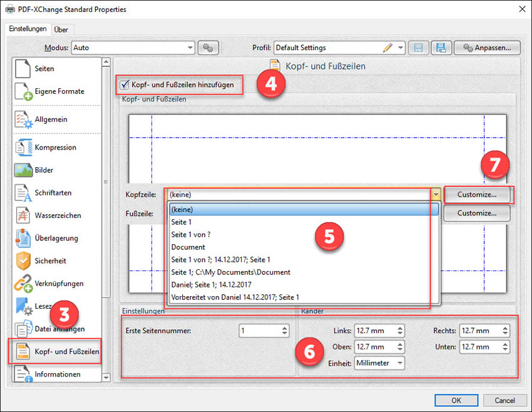Close the PDF-XChange Standard Properties dialog
The width and height of the screenshot is (532, 412).
(x=522, y=9)
